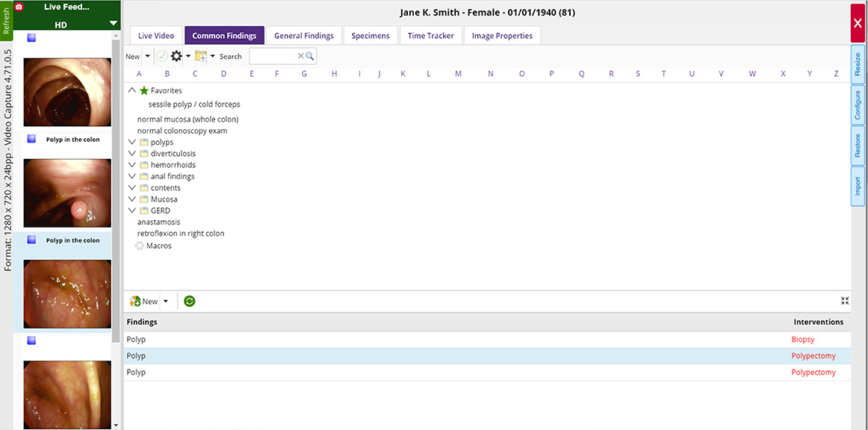868x430 pixels.
Task: Collapse the Favorites tree node
Action: pos(132,90)
